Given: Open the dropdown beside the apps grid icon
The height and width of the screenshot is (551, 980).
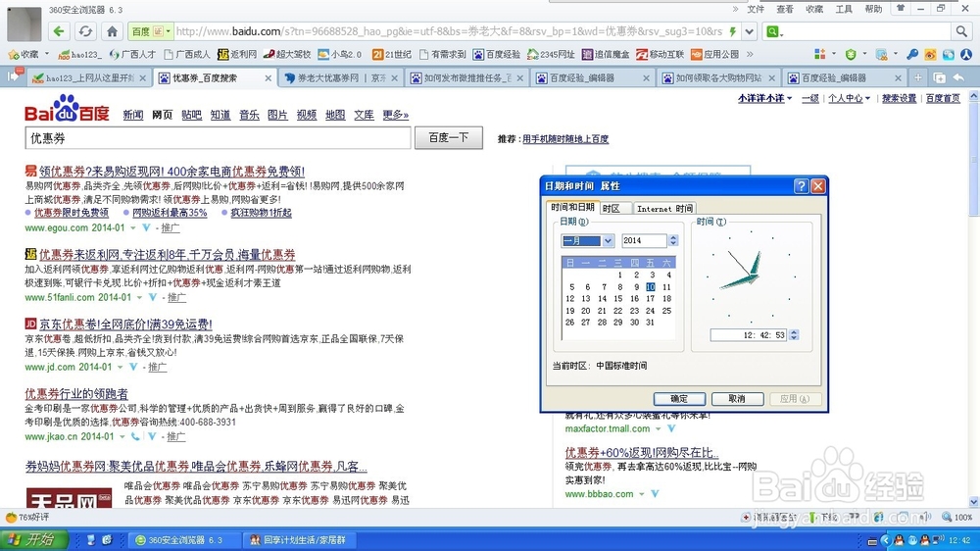Looking at the screenshot, I should click(x=834, y=54).
